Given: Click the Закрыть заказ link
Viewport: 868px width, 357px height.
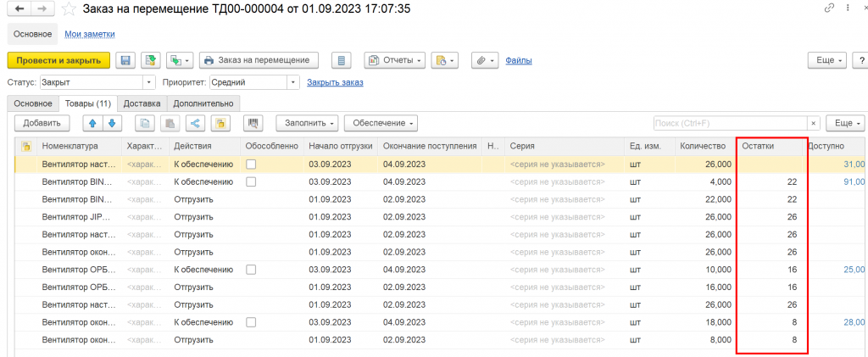Looking at the screenshot, I should tap(335, 82).
